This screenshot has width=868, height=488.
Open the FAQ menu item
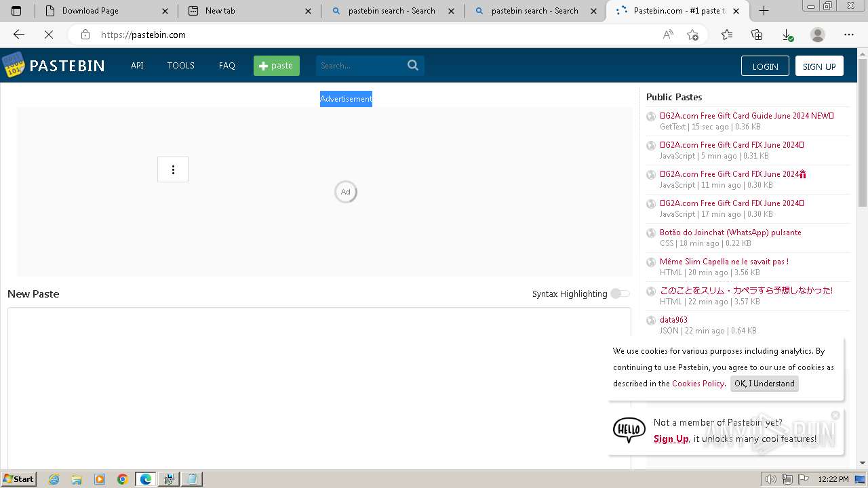click(x=227, y=66)
